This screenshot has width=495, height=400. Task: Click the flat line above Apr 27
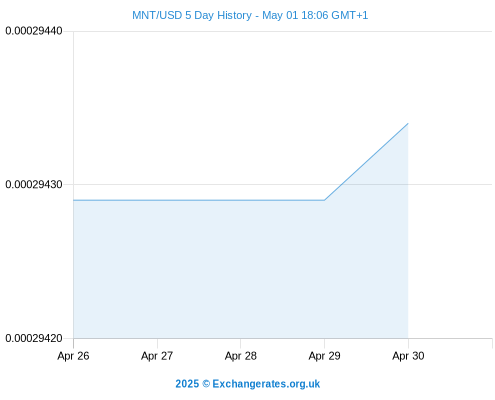tap(157, 200)
